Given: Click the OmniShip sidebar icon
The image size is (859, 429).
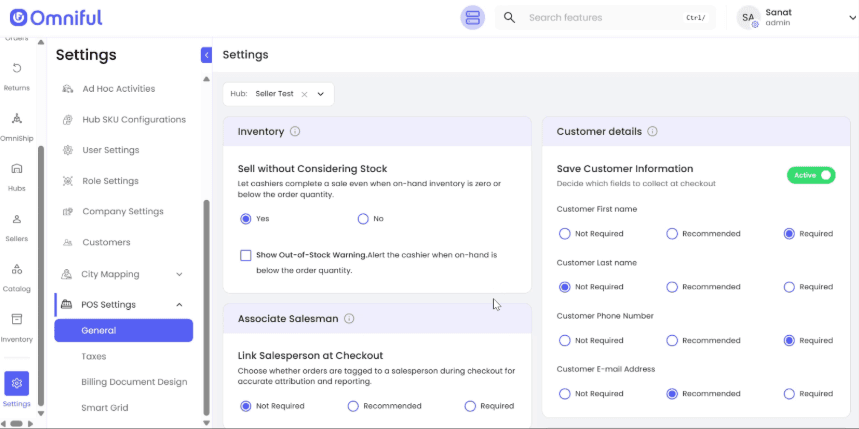Looking at the screenshot, I should 17,124.
